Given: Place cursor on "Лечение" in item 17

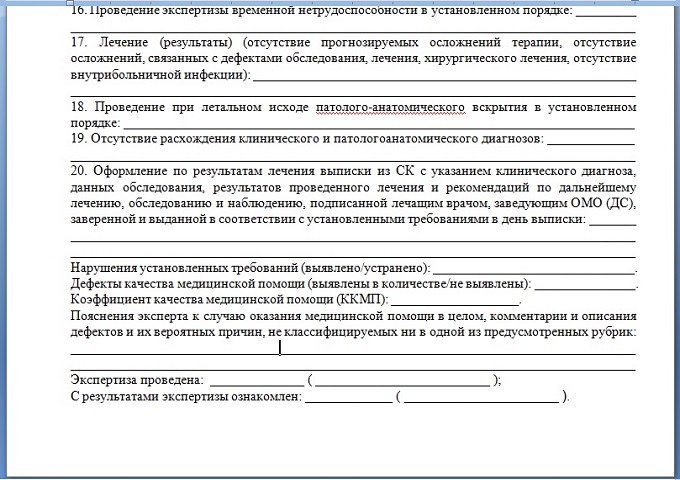Looking at the screenshot, I should point(124,42).
